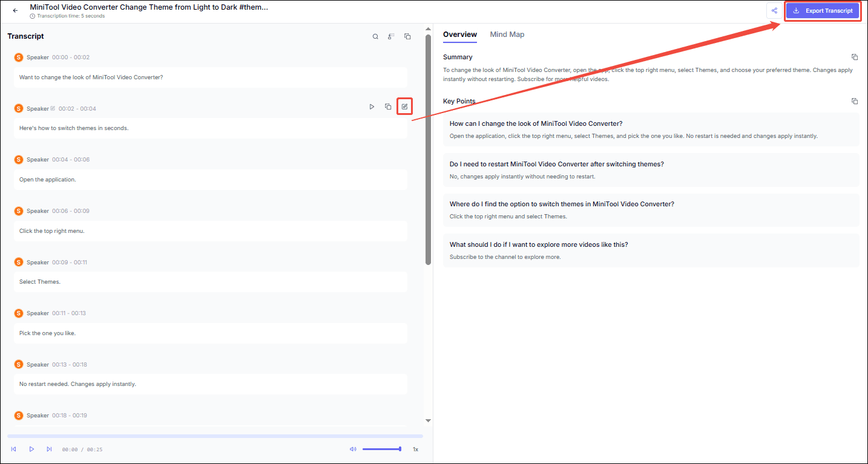Adjust the volume slider

point(381,449)
